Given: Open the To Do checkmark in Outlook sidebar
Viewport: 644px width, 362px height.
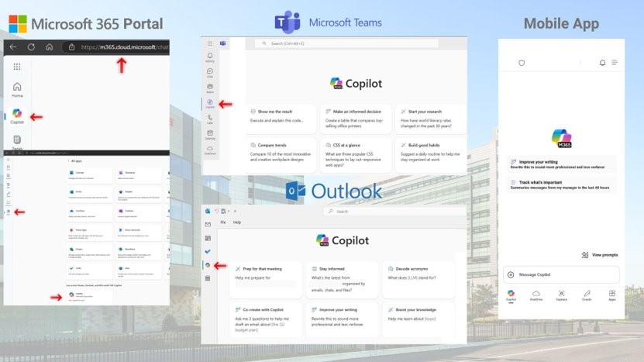Looking at the screenshot, I should pyautogui.click(x=208, y=251).
